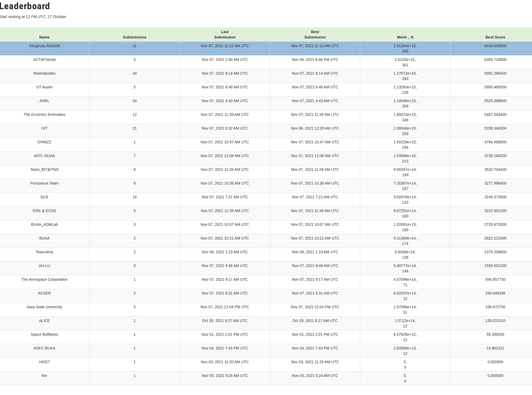Click best score 4794.468600
This screenshot has height=395, width=532.
[x=495, y=142]
